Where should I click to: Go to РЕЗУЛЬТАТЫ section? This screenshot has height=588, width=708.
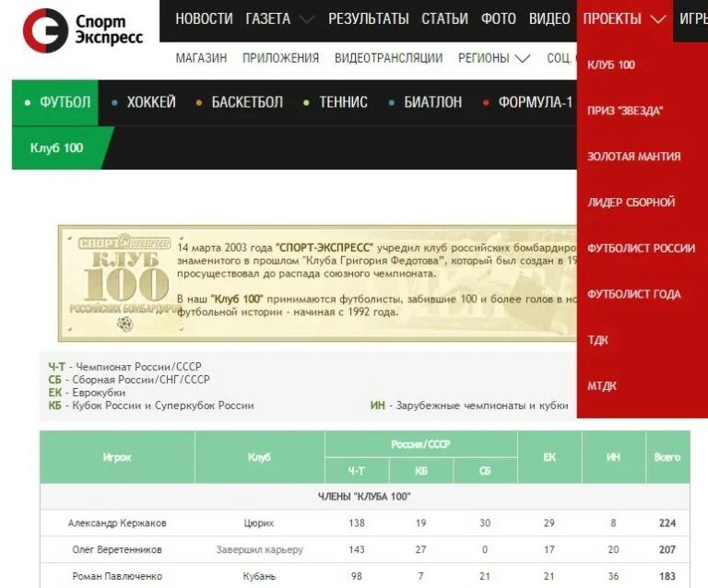(369, 19)
